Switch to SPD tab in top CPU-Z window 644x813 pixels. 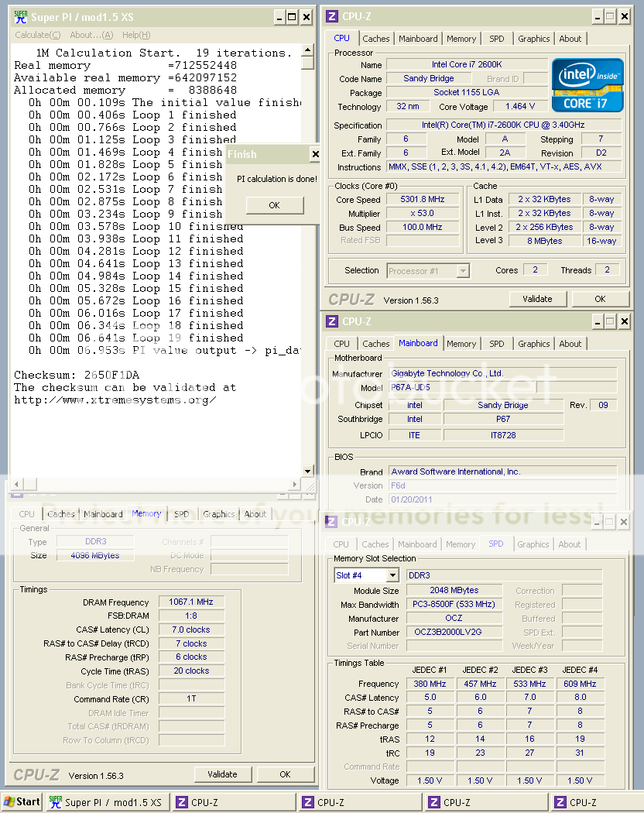coord(497,39)
